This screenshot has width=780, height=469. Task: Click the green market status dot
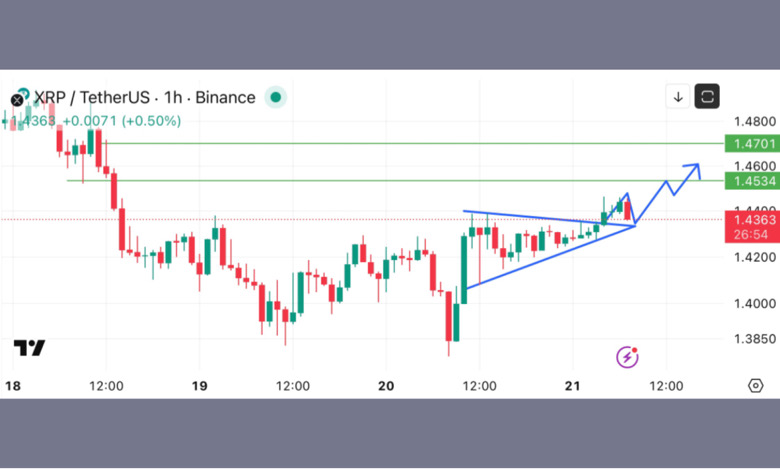pos(276,98)
